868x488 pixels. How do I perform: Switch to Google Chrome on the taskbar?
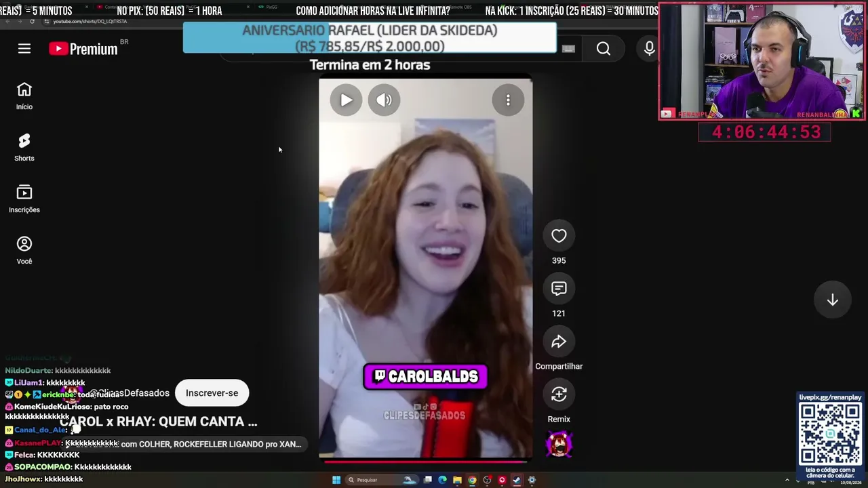pos(473,480)
